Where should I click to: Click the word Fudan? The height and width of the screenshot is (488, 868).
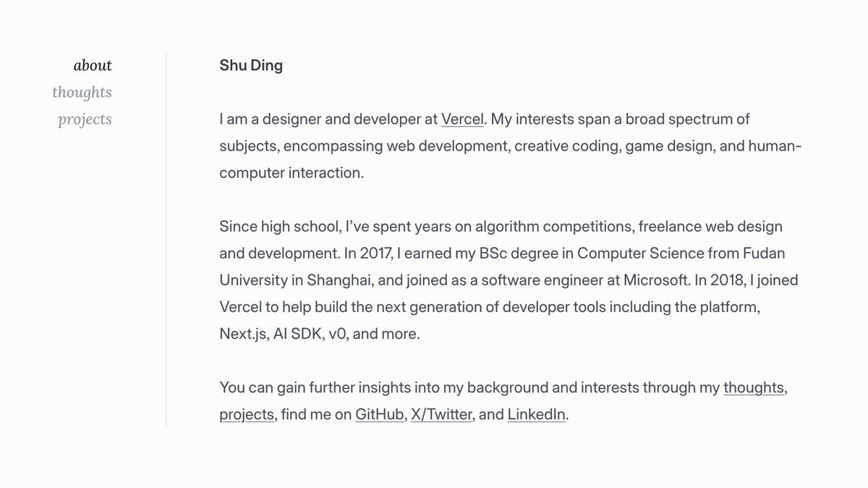[763, 253]
